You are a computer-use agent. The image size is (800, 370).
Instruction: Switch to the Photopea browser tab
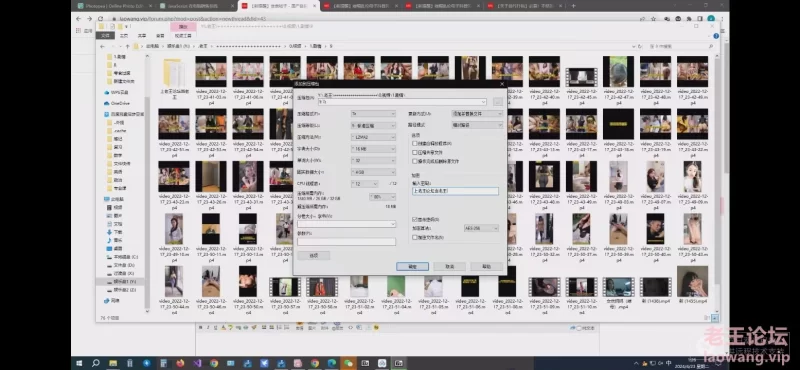(x=114, y=6)
